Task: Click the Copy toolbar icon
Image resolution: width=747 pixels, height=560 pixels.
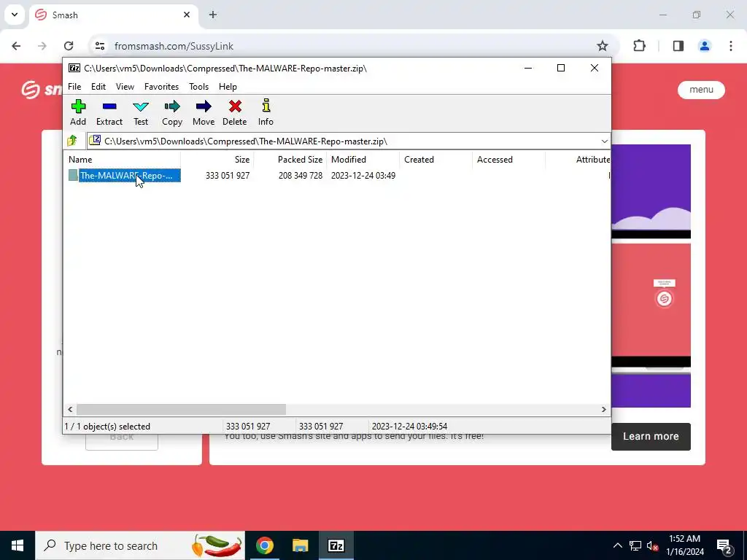Action: 172,112
